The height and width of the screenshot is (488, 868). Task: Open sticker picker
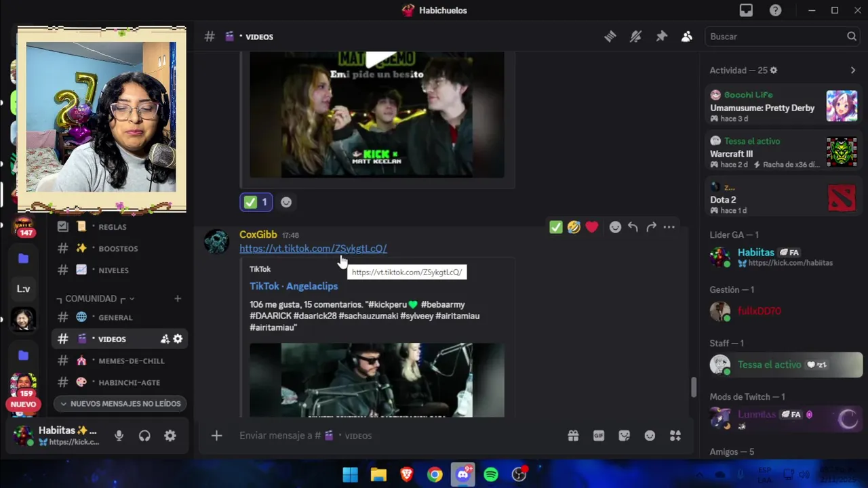point(625,436)
